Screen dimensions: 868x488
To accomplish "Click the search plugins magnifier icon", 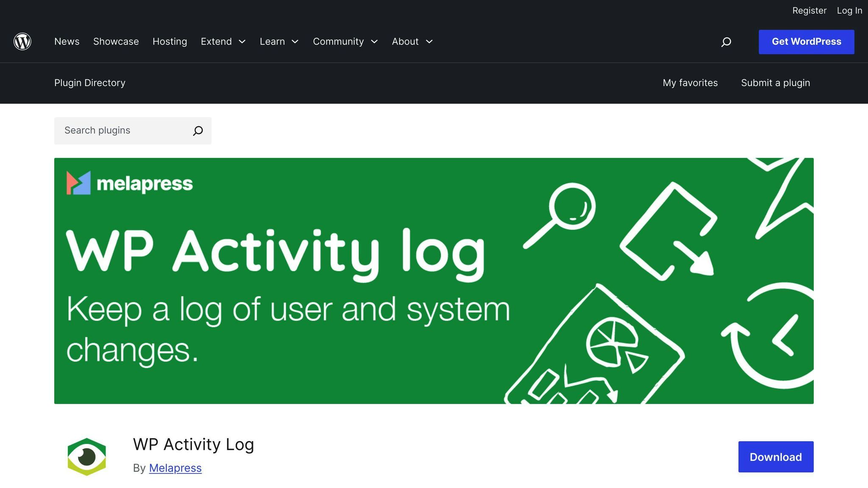I will coord(198,130).
